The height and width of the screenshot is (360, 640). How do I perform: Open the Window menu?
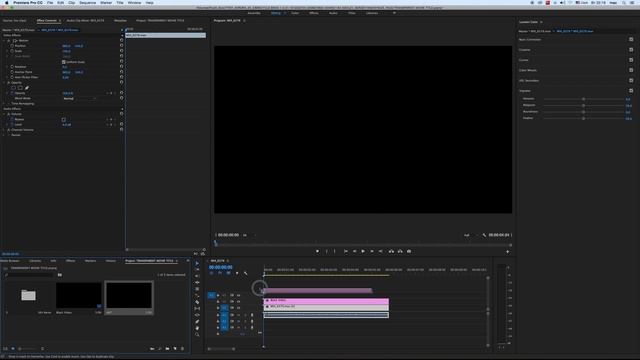134,2
